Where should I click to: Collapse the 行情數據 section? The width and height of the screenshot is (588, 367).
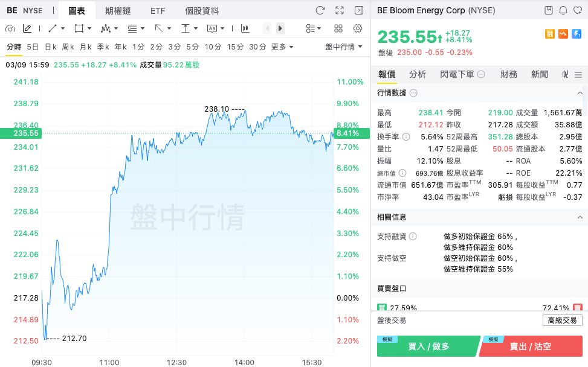click(580, 93)
